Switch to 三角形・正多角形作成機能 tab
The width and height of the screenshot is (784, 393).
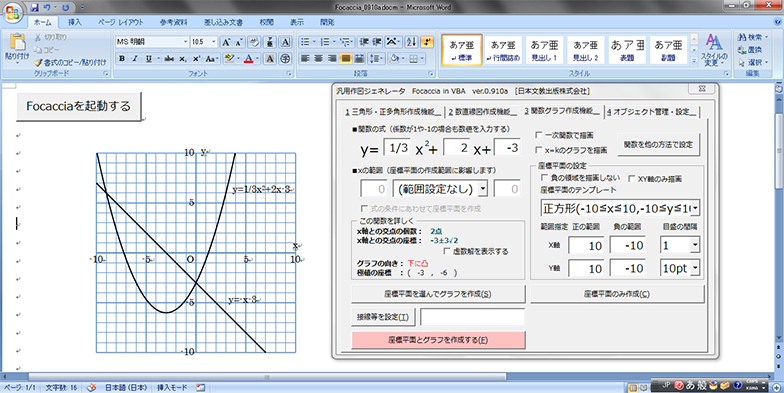[x=393, y=112]
